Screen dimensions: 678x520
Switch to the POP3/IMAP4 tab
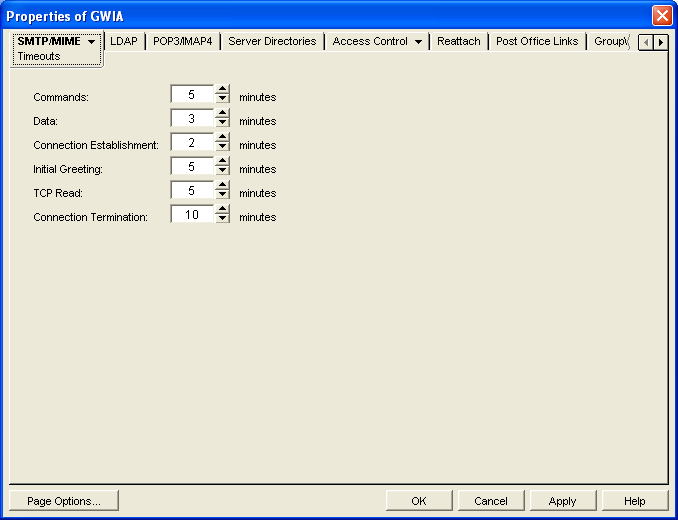point(182,41)
